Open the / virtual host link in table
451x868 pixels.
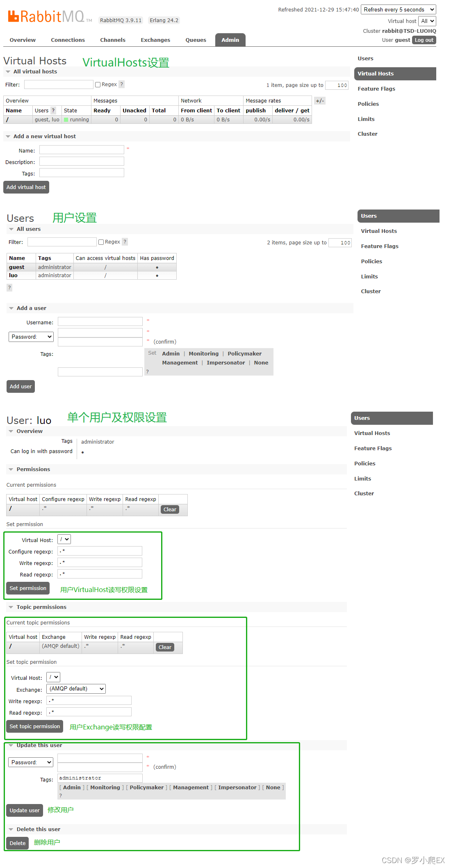click(7, 120)
